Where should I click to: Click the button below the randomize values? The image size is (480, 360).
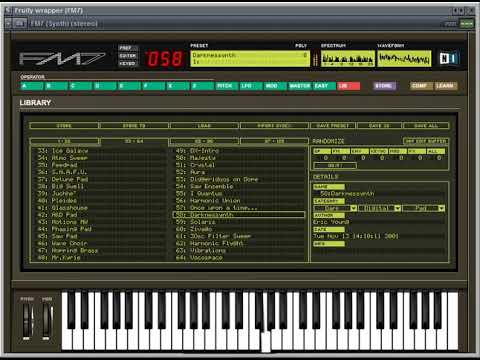point(335,166)
